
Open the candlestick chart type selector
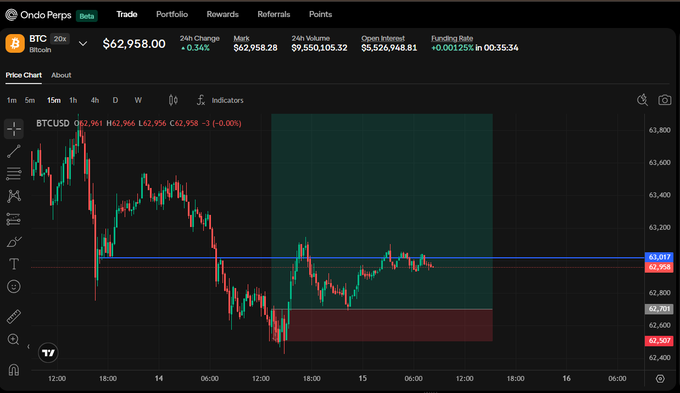tap(173, 100)
